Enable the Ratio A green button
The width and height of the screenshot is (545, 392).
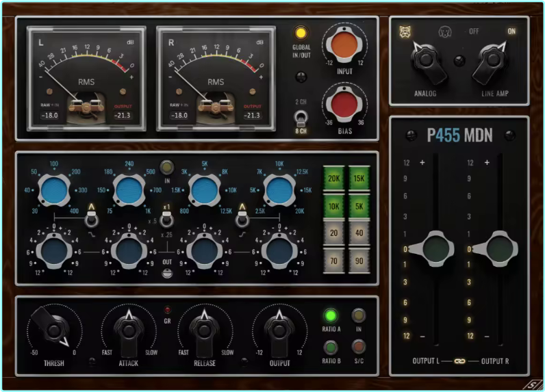(330, 315)
